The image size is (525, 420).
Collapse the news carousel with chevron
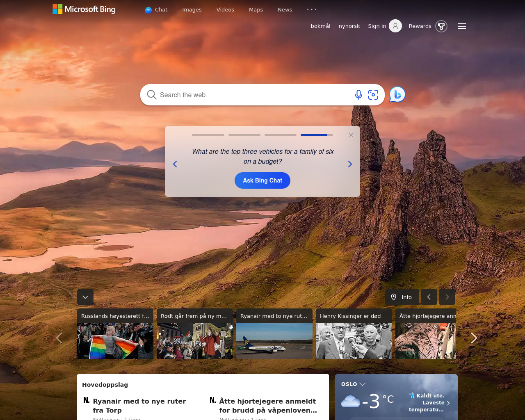(x=85, y=297)
